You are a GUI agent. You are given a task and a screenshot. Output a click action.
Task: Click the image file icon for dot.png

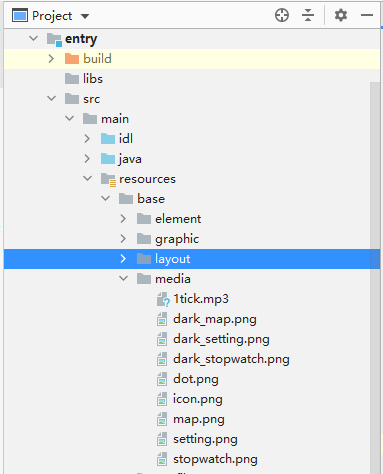[162, 379]
